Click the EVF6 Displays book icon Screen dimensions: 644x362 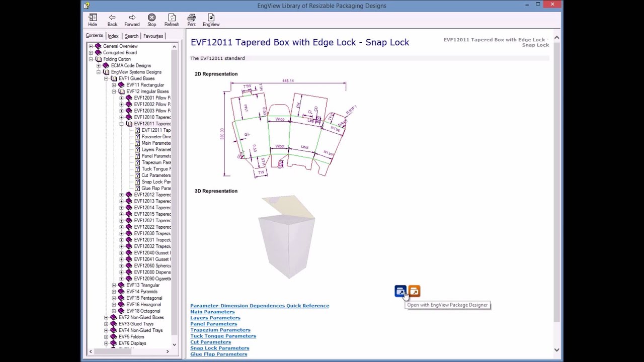[x=114, y=343]
